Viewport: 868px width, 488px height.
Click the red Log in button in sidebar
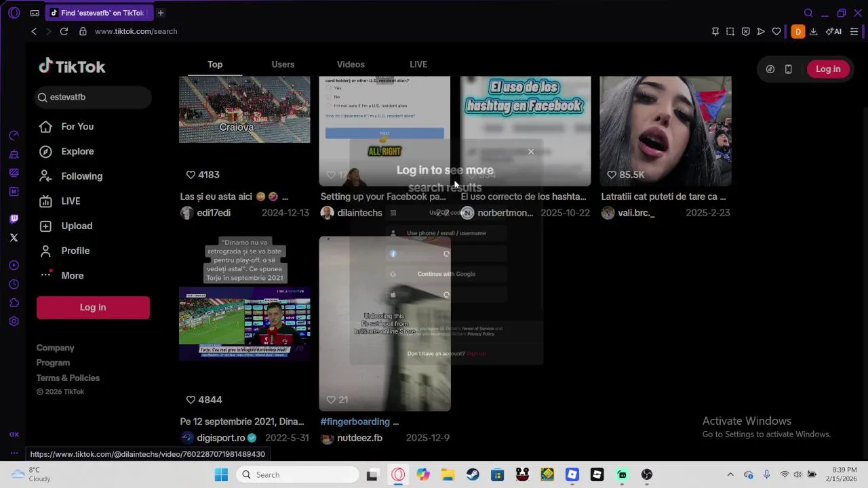click(x=93, y=307)
